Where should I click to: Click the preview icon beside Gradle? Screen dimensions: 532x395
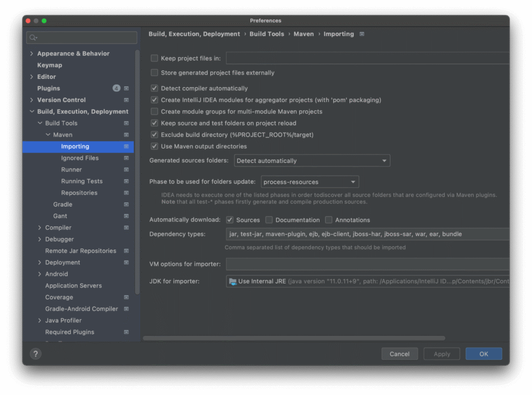[x=125, y=204]
